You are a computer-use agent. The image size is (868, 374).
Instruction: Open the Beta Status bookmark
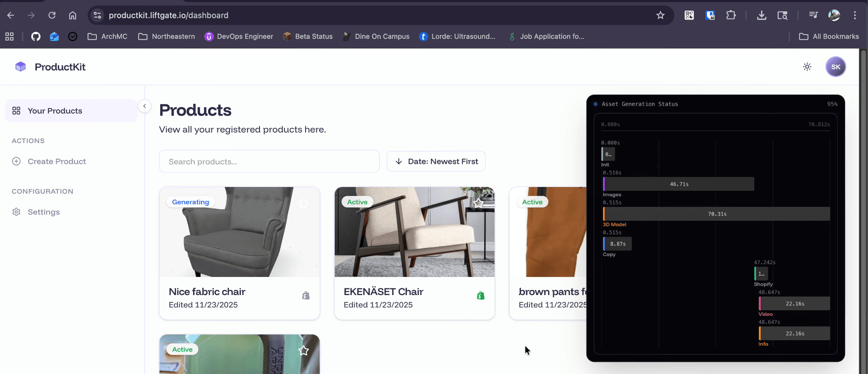point(308,37)
